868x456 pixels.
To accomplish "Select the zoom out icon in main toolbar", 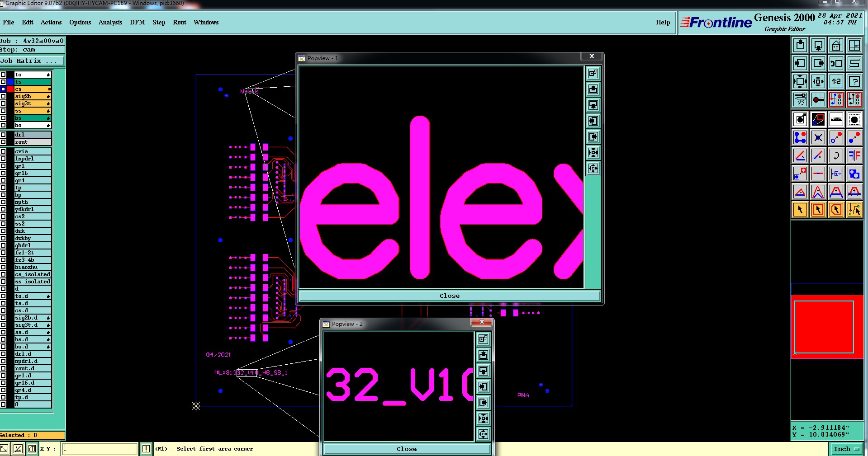I will [x=818, y=81].
